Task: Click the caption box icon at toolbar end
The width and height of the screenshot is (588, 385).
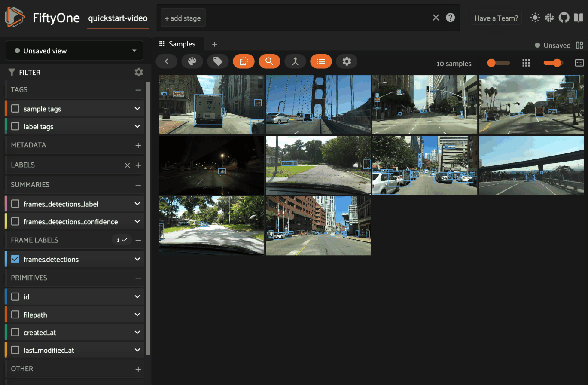Action: click(579, 63)
